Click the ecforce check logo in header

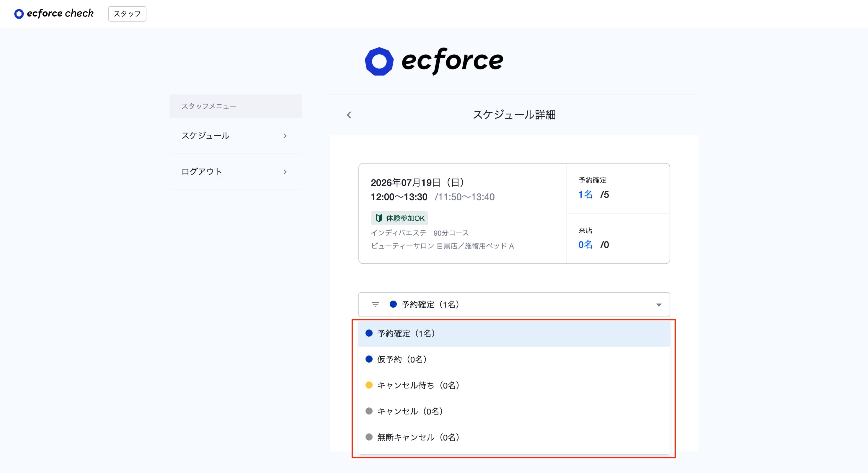(54, 14)
